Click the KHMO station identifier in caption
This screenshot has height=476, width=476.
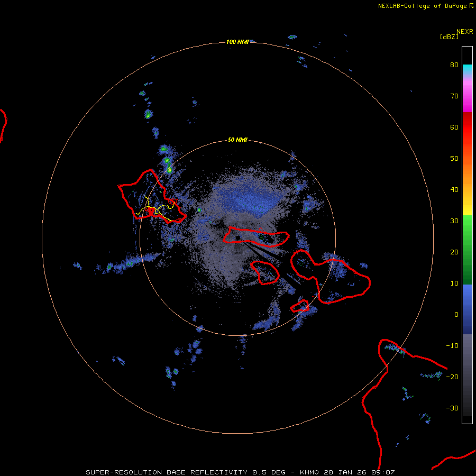pyautogui.click(x=309, y=472)
